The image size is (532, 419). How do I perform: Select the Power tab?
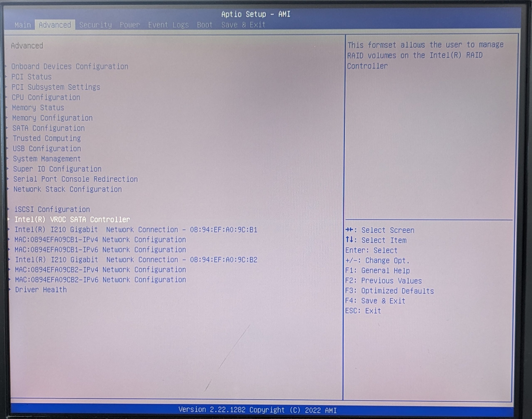(x=130, y=25)
